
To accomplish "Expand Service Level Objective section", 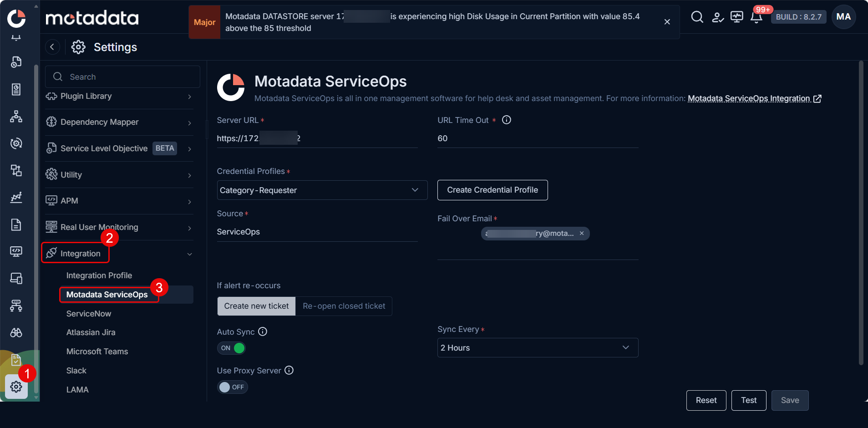I will (x=189, y=149).
